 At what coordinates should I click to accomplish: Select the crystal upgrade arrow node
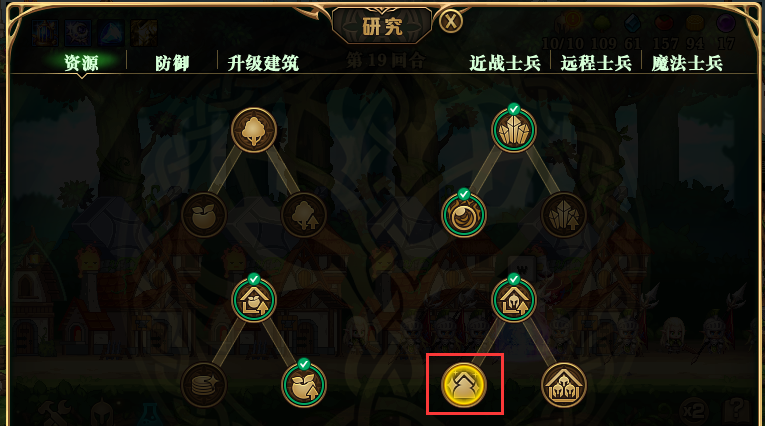[x=564, y=215]
